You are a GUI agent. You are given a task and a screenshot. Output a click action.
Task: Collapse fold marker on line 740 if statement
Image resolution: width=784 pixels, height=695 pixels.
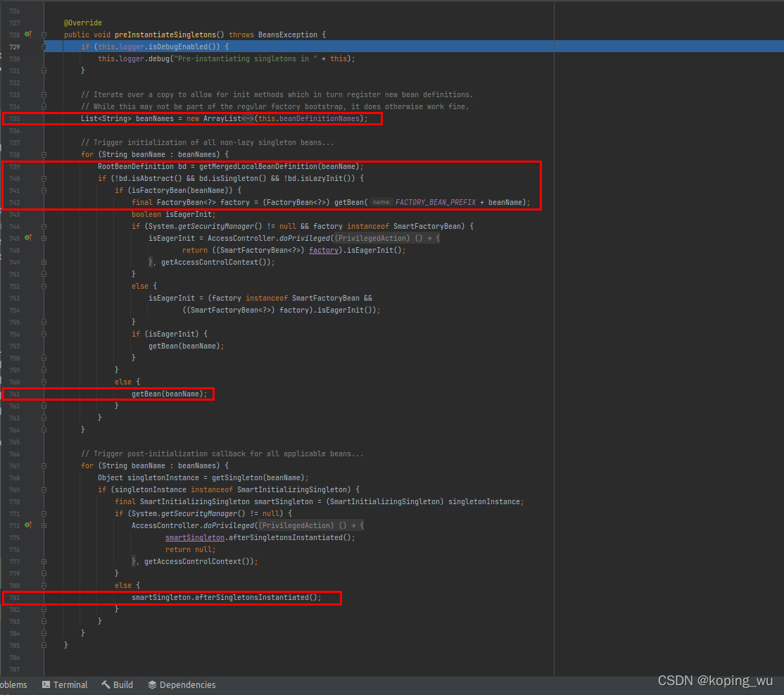click(x=44, y=179)
